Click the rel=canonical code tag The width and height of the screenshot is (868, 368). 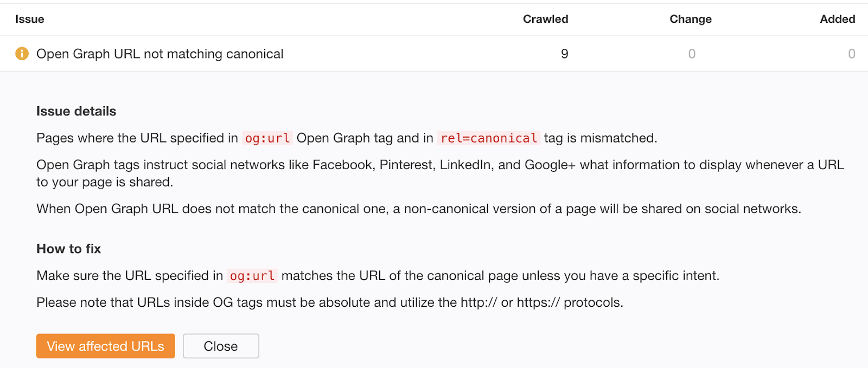click(488, 138)
